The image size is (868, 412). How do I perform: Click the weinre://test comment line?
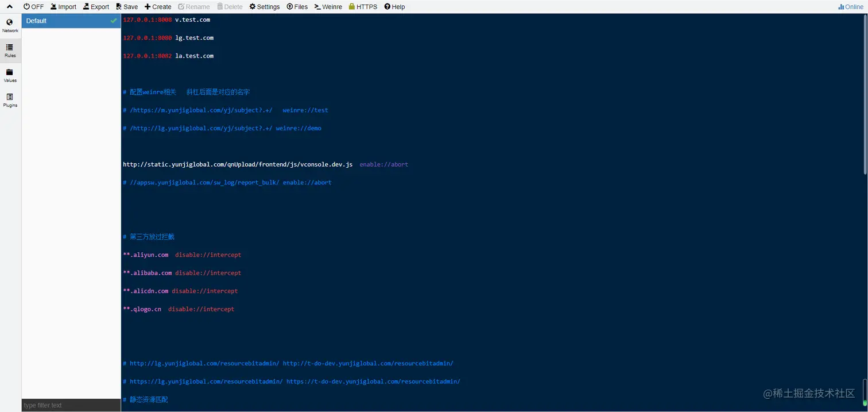click(226, 110)
